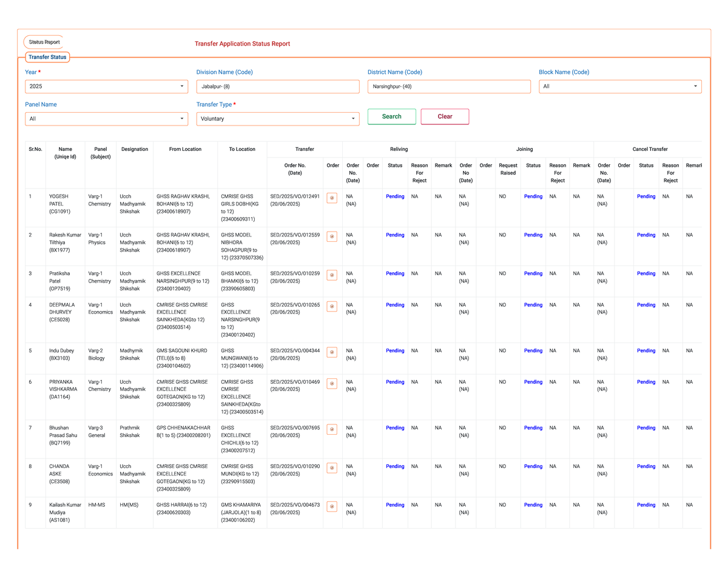Click order number SED/2025/VO/012491

point(295,196)
